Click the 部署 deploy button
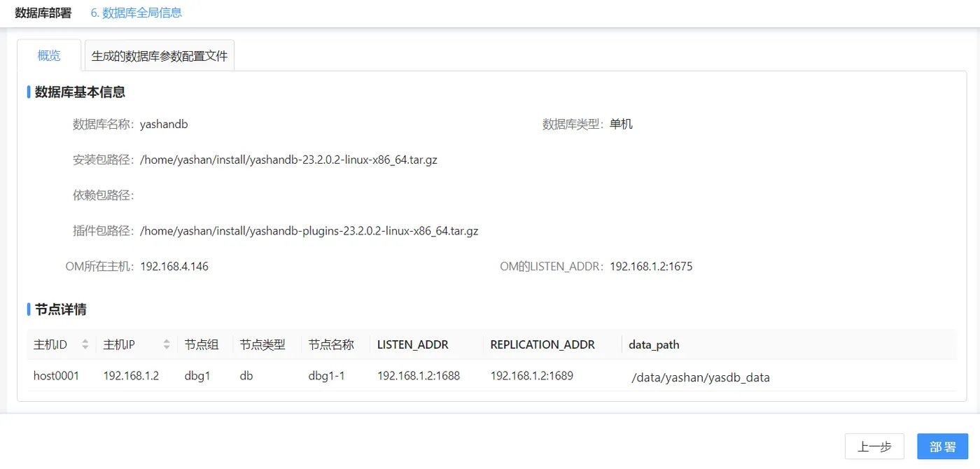Screen dimensions: 980x469 941,447
